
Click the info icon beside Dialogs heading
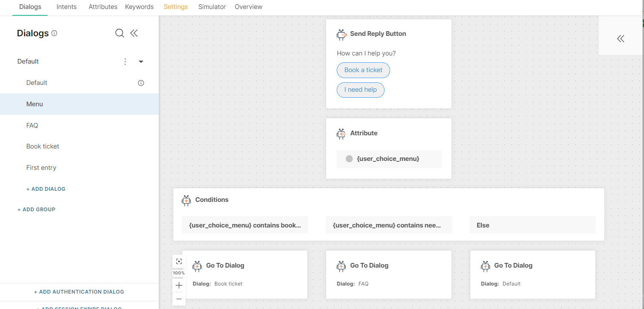(x=54, y=33)
